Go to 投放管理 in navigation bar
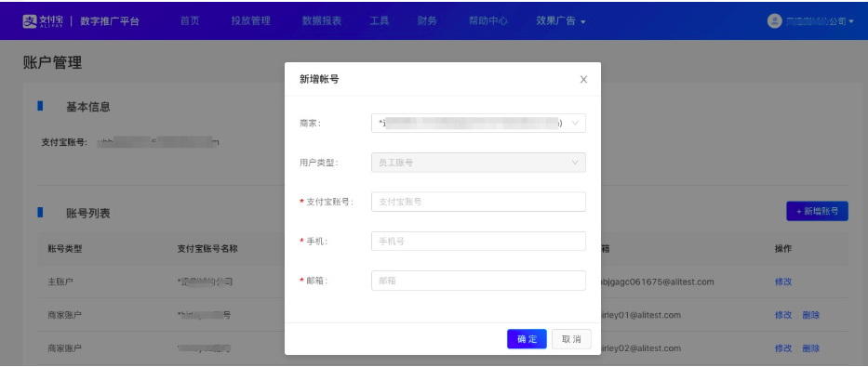 tap(251, 21)
